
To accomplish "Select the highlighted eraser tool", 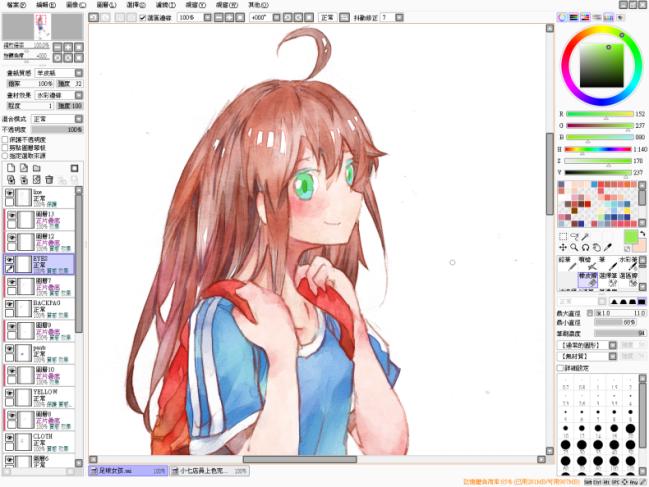I will click(x=587, y=279).
